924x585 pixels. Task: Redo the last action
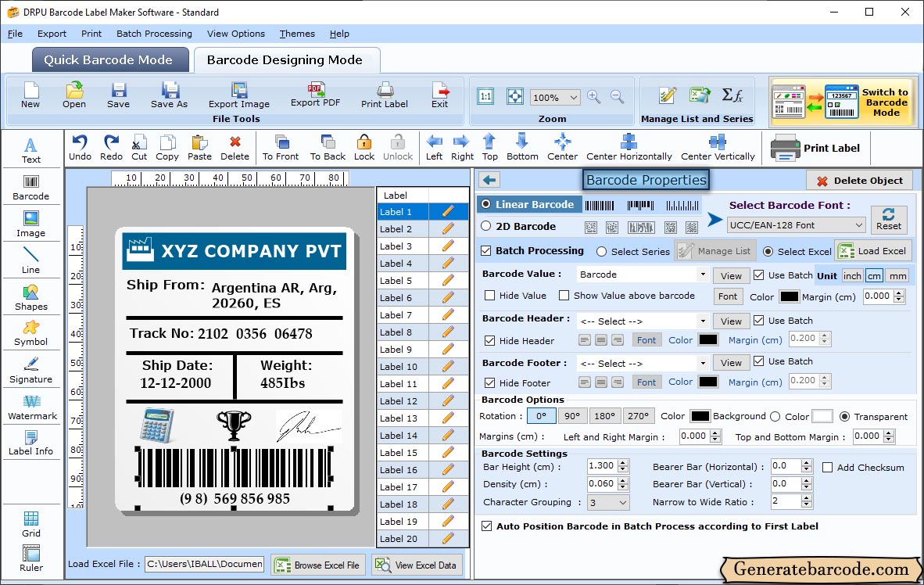pos(111,148)
